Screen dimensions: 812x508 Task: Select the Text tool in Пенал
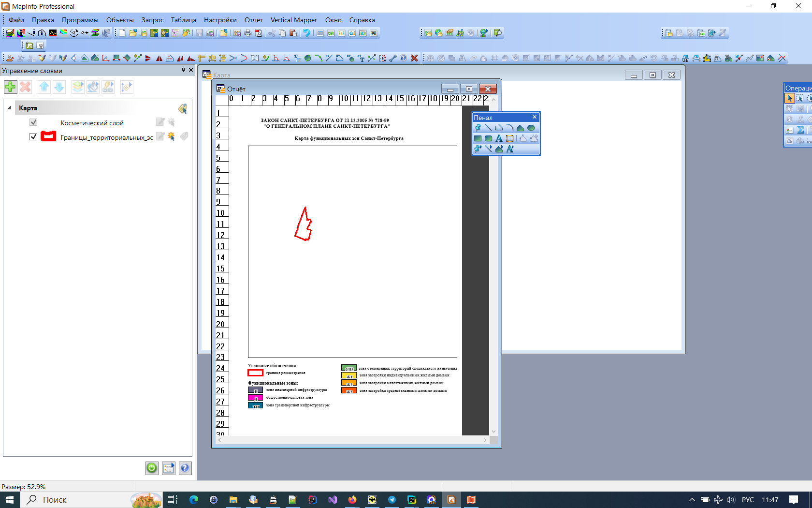pos(499,138)
